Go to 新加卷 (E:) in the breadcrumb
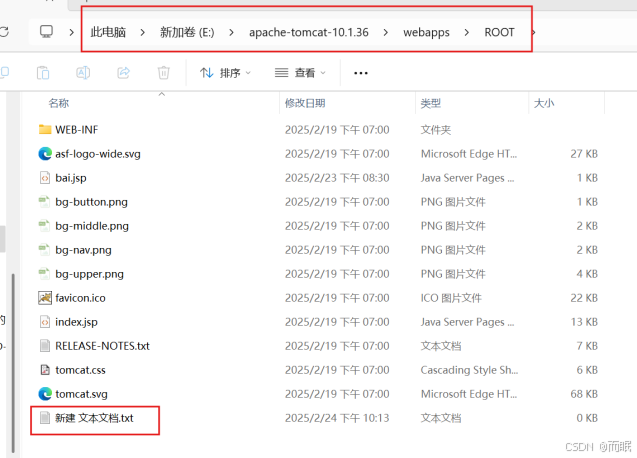637x458 pixels. click(x=187, y=32)
